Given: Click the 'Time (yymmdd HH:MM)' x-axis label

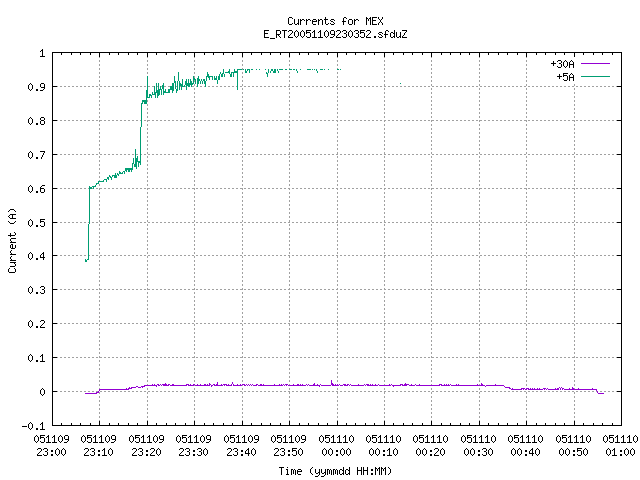Looking at the screenshot, I should coord(335,471).
